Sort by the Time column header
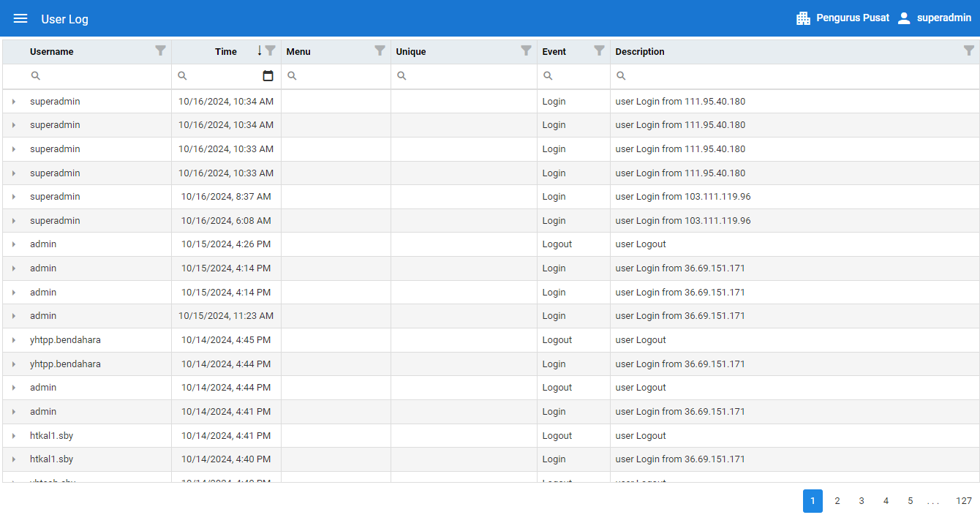This screenshot has width=980, height=523. (225, 52)
